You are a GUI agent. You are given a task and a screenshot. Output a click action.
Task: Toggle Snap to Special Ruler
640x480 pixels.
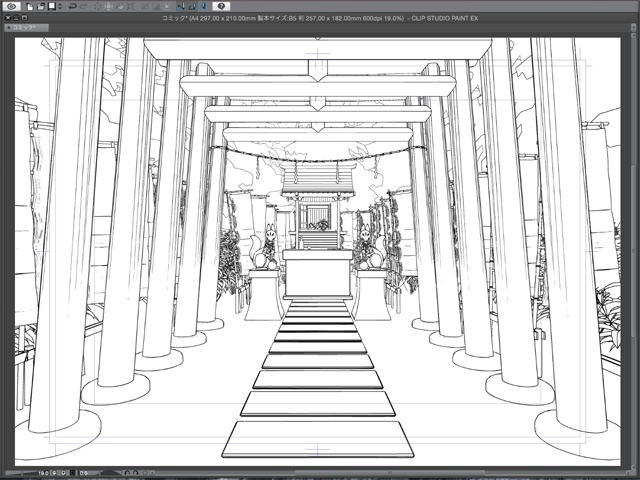pyautogui.click(x=192, y=6)
